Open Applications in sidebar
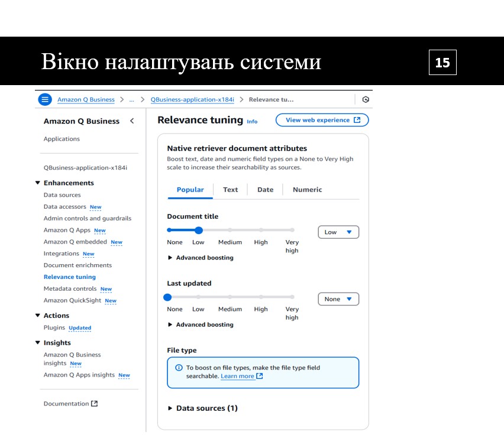 [x=62, y=139]
